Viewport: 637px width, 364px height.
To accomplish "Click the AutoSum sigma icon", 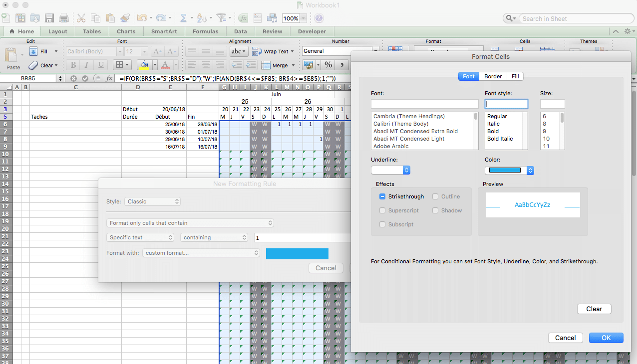I will coord(183,18).
